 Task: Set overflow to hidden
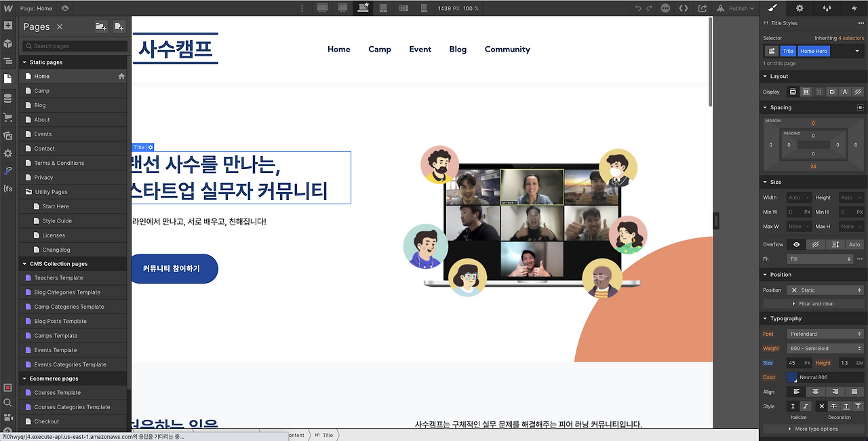(816, 244)
